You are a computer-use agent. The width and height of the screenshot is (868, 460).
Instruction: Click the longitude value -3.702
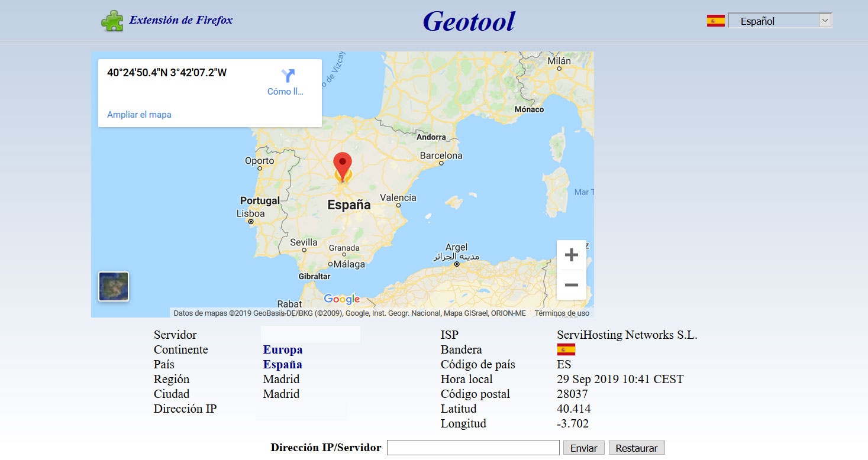573,424
